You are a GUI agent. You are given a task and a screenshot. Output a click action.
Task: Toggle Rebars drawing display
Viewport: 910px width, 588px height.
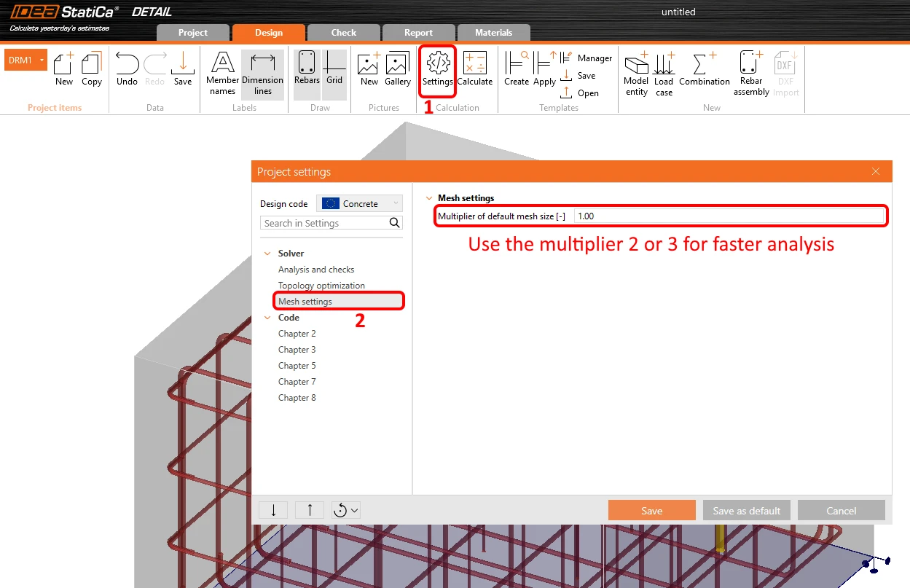(x=307, y=70)
